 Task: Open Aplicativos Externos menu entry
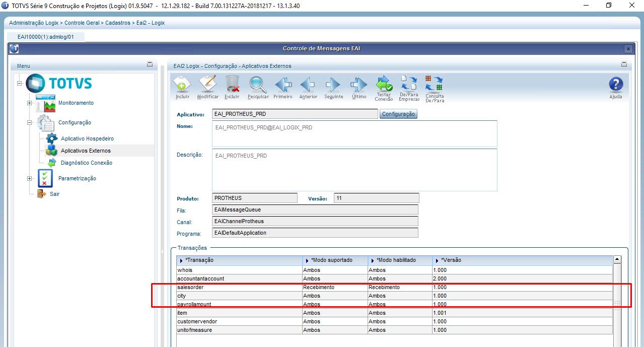point(86,151)
